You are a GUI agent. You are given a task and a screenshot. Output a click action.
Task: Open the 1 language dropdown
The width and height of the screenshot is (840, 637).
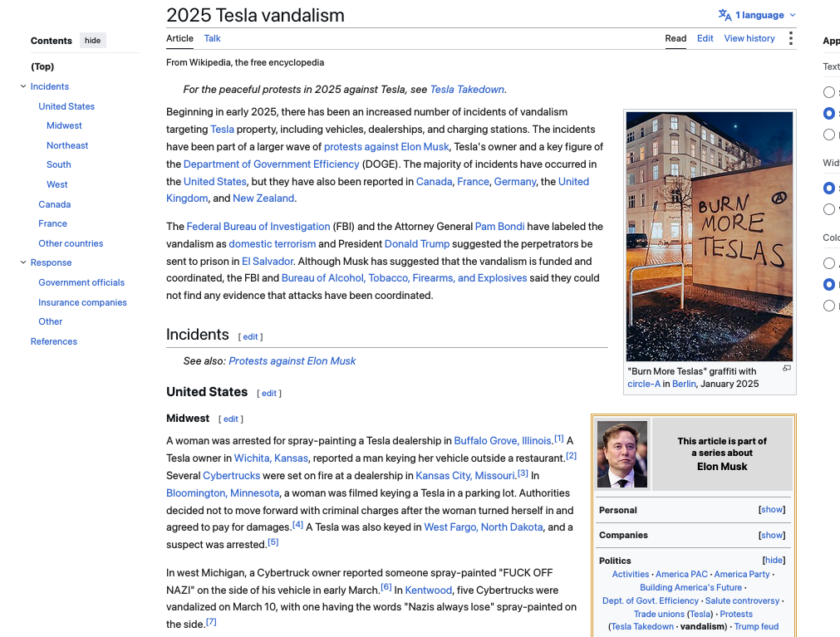click(757, 15)
